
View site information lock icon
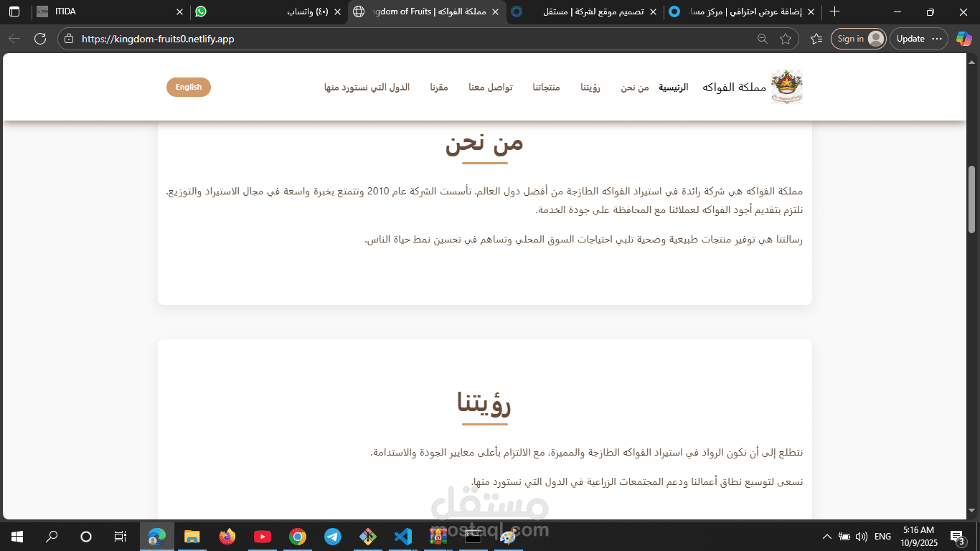(x=68, y=39)
